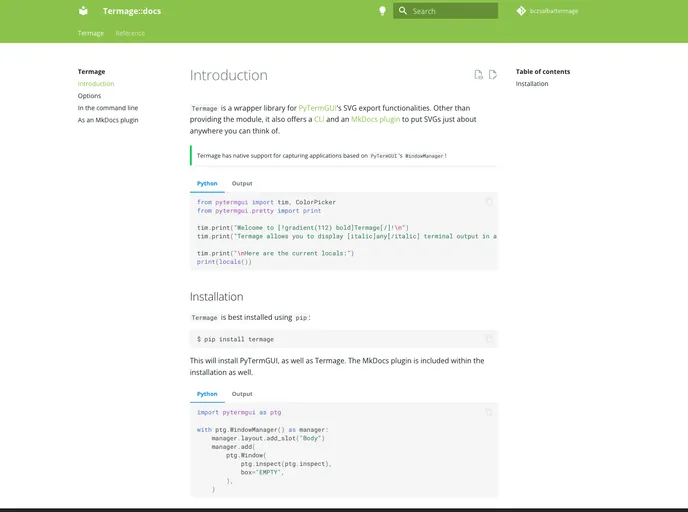This screenshot has width=688, height=512.
Task: Jump to Installation in table of contents
Action: [532, 84]
